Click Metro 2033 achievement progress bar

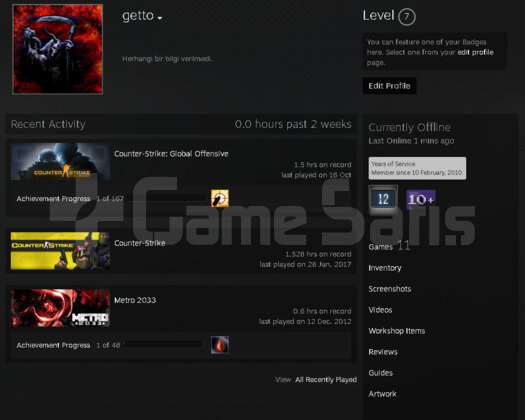(x=163, y=345)
